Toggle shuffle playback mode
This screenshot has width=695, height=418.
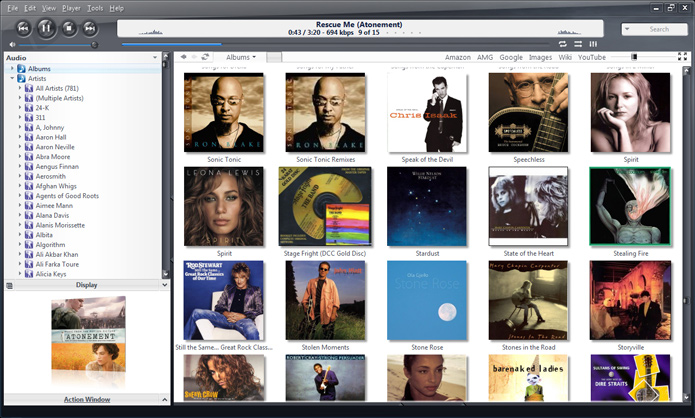coord(578,44)
